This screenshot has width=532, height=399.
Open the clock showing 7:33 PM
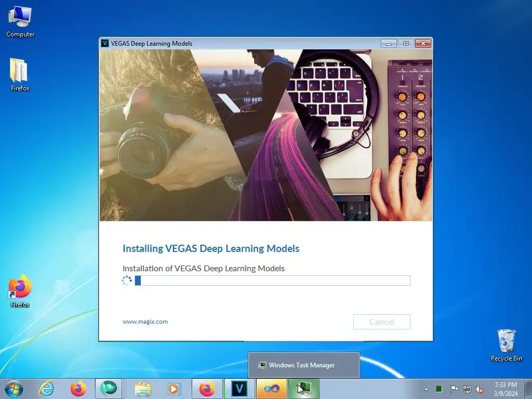[506, 389]
